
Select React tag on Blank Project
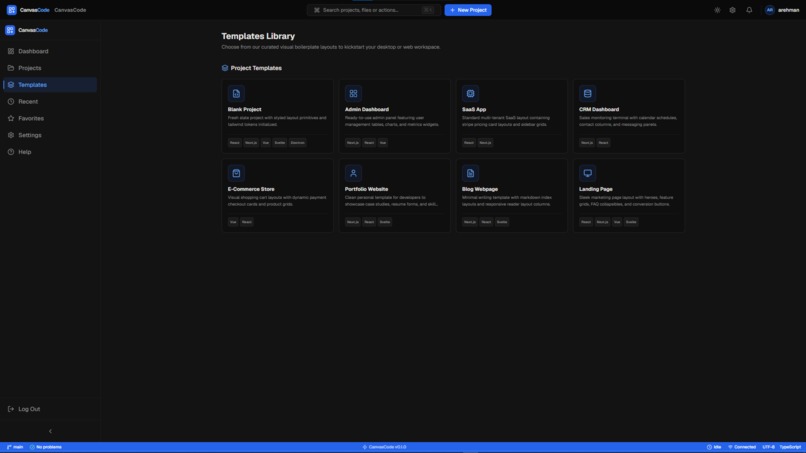pos(234,142)
